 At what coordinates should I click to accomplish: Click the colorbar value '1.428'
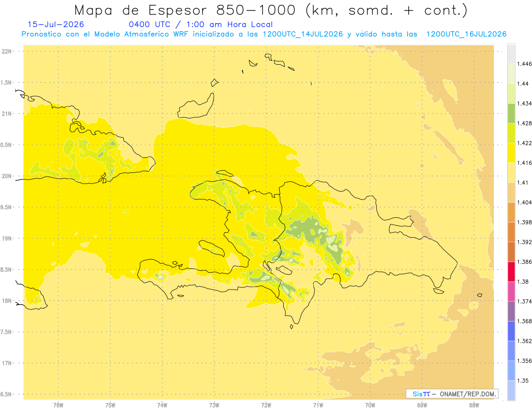point(524,123)
